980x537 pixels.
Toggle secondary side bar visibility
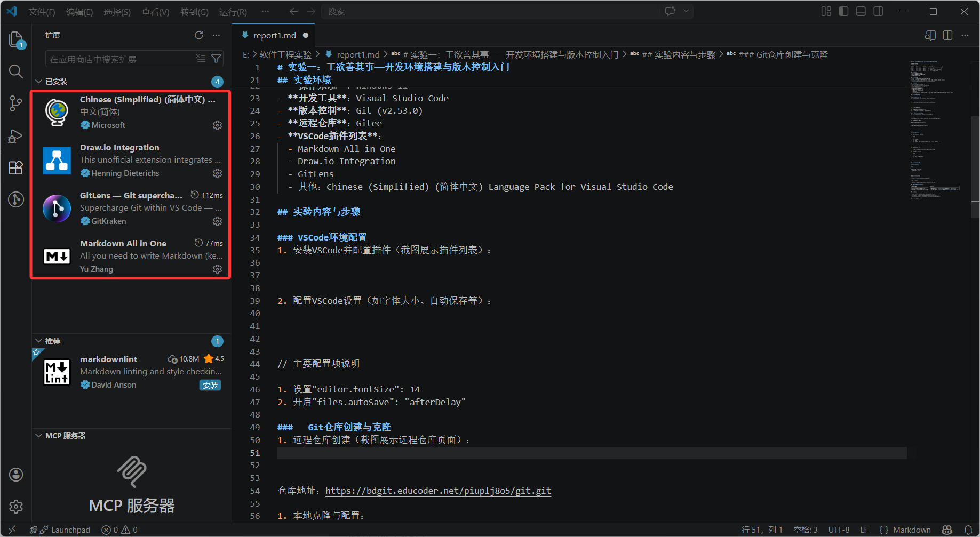tap(878, 11)
